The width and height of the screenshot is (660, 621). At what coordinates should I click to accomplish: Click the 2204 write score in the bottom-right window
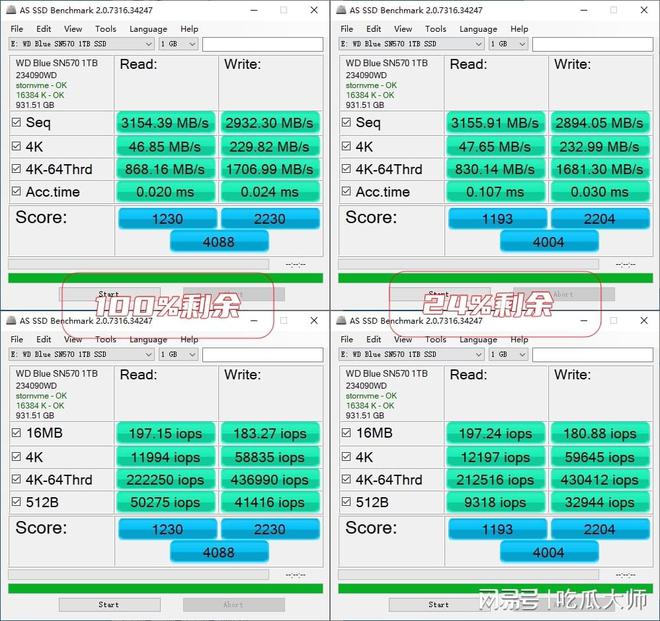[x=600, y=529]
